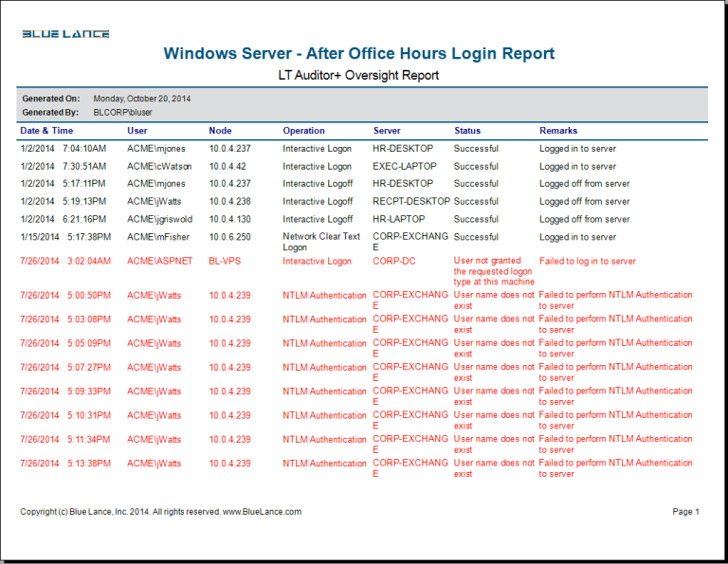
Task: Click the RECPT-DESKTOP server cell
Action: pyautogui.click(x=411, y=202)
